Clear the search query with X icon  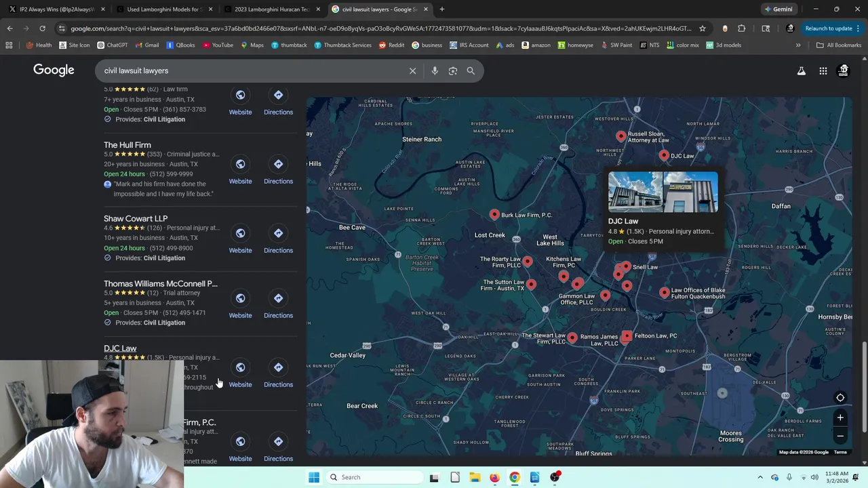tap(412, 70)
